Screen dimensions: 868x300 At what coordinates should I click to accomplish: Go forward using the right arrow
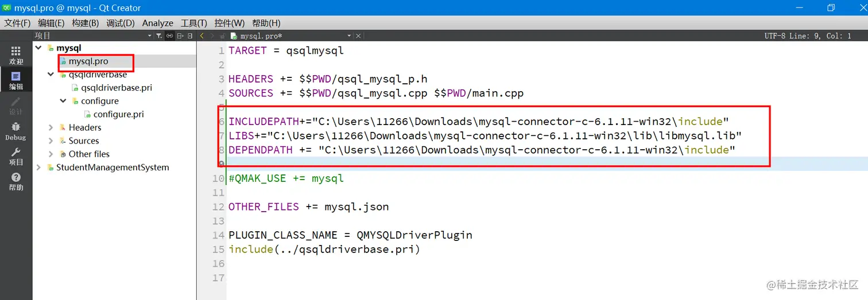tap(212, 36)
